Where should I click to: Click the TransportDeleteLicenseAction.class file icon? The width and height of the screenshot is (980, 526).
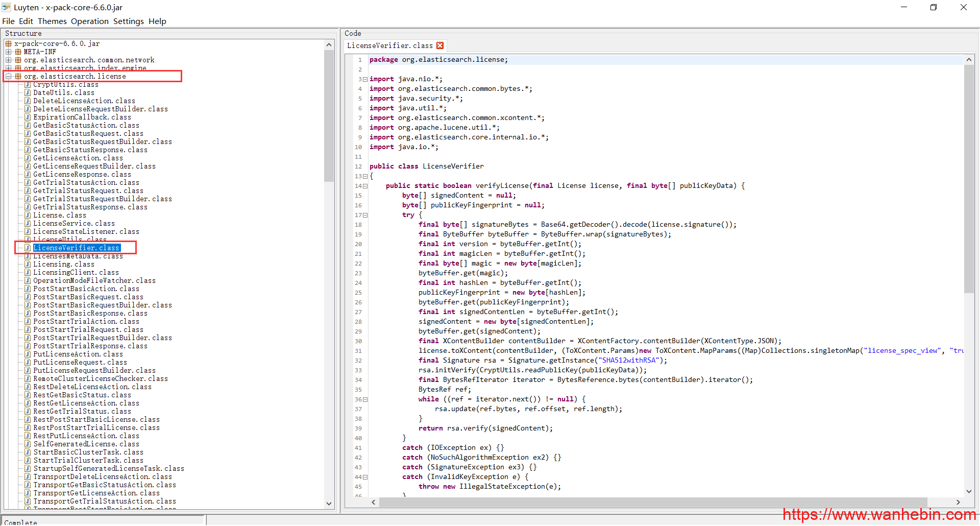[28, 476]
